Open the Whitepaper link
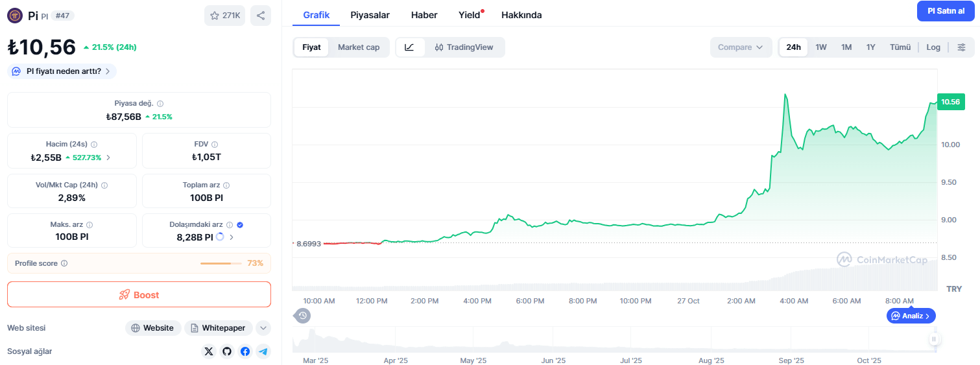 tap(219, 328)
